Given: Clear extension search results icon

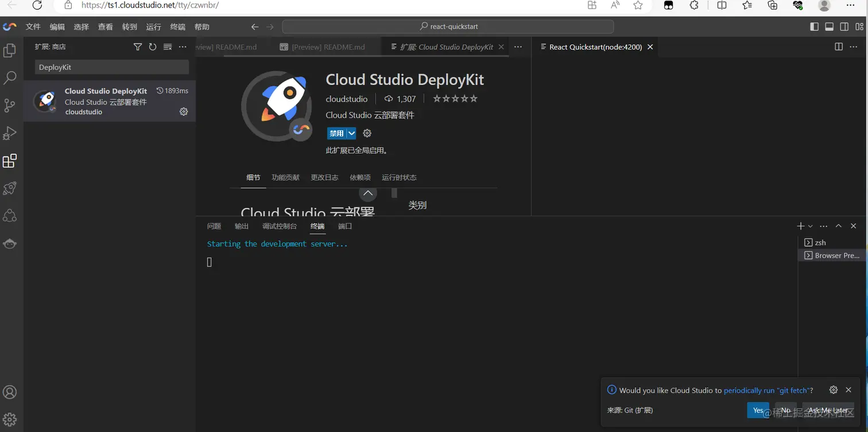Looking at the screenshot, I should (168, 47).
